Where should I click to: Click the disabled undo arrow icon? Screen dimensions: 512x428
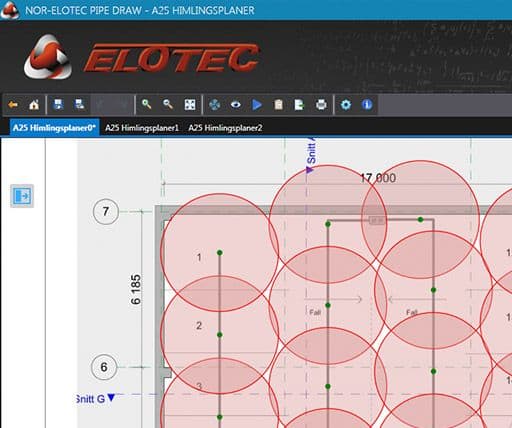pyautogui.click(x=100, y=105)
